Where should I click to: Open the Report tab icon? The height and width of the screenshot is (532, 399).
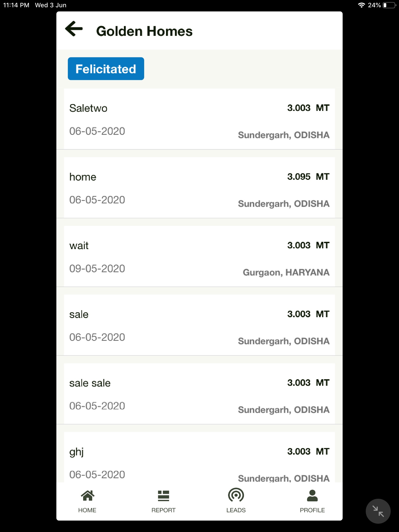163,496
